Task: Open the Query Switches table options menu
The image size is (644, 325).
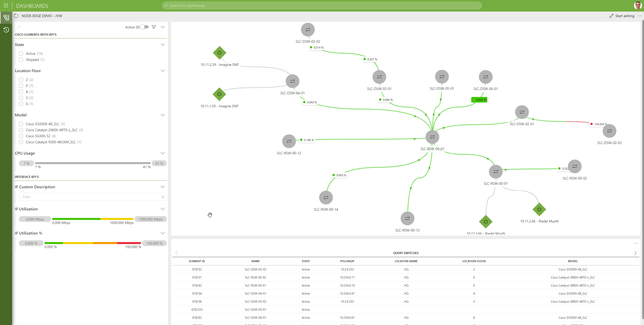Action: point(636,243)
